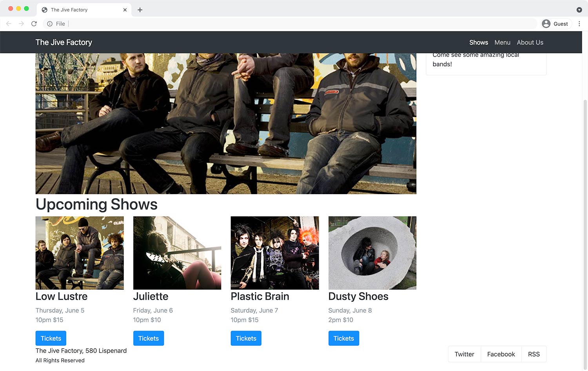Open the About Us page
Viewport: 588px width, 371px height.
point(530,42)
